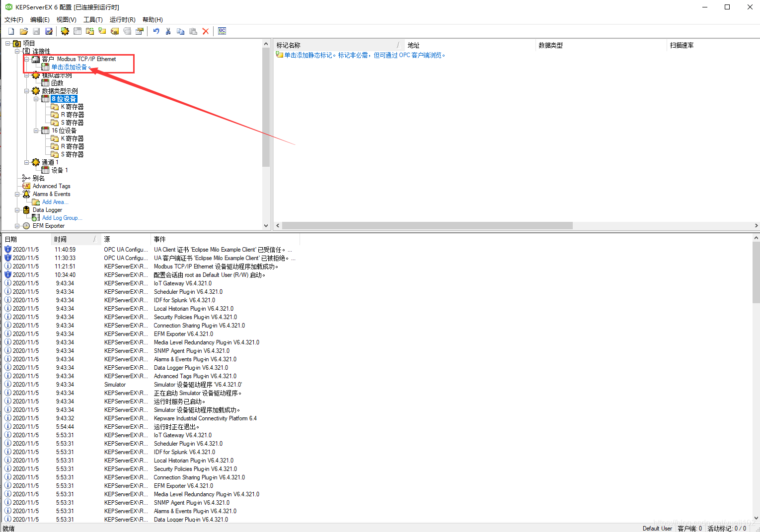Image resolution: width=760 pixels, height=532 pixels.
Task: Click the Undo arrow toolbar icon
Action: [x=156, y=31]
